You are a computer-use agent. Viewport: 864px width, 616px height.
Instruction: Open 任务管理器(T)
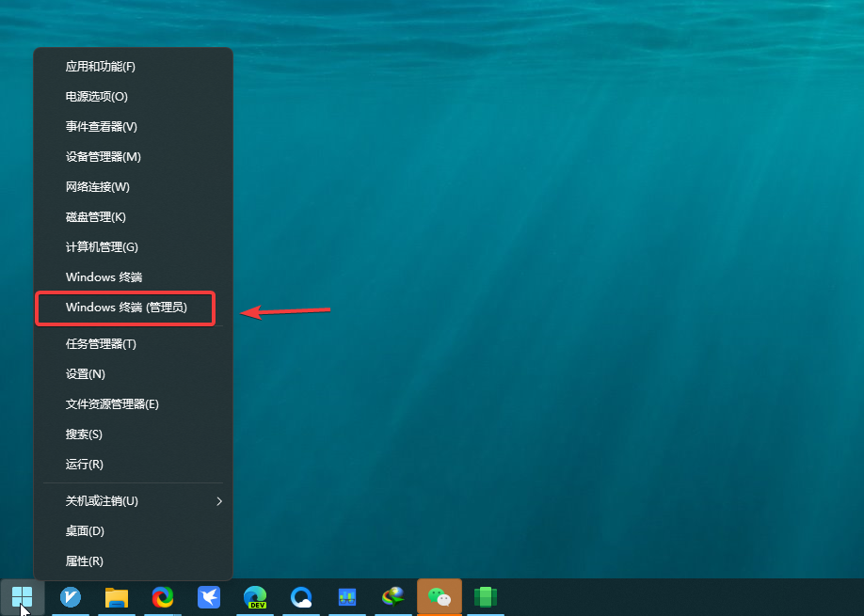point(134,344)
